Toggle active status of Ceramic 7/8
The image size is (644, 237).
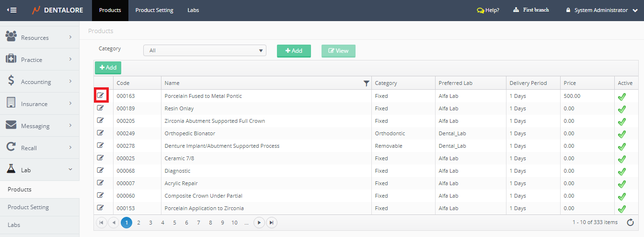click(x=622, y=159)
